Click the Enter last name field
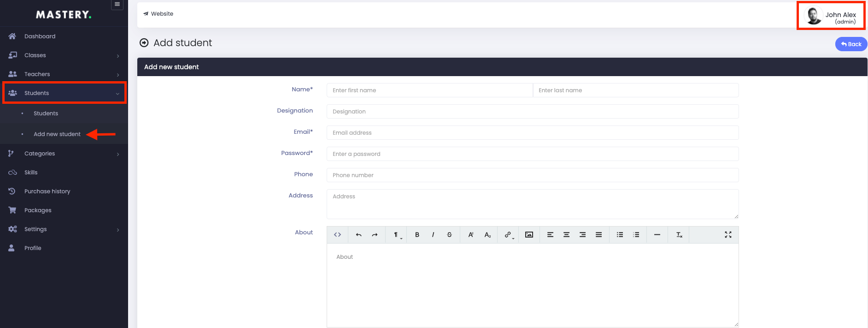868x328 pixels. click(636, 90)
